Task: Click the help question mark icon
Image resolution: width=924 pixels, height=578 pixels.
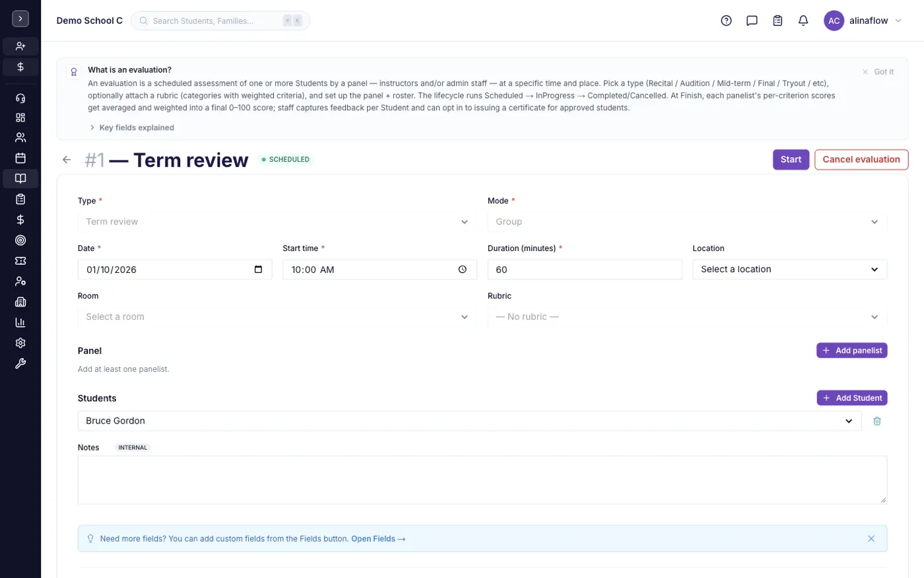Action: coord(726,20)
